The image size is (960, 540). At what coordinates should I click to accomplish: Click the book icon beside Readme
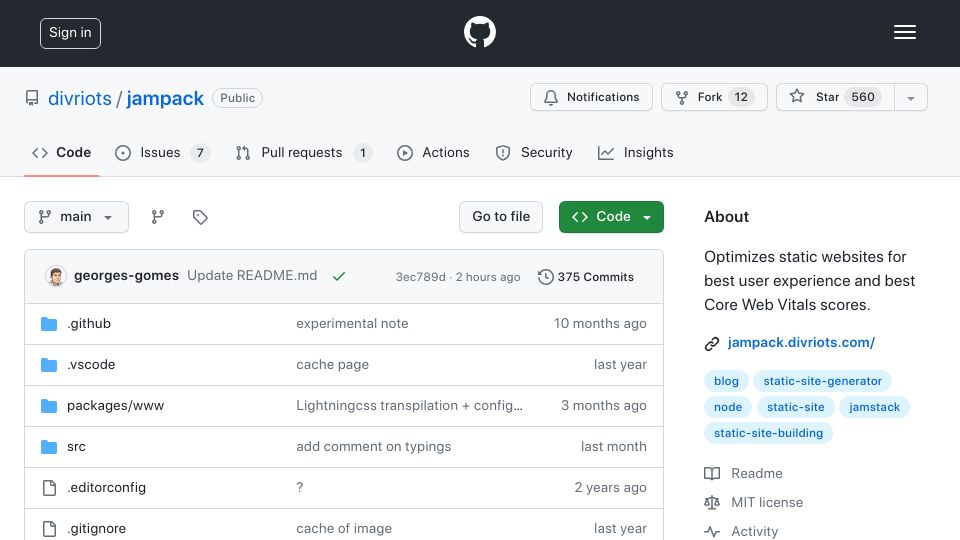[712, 473]
